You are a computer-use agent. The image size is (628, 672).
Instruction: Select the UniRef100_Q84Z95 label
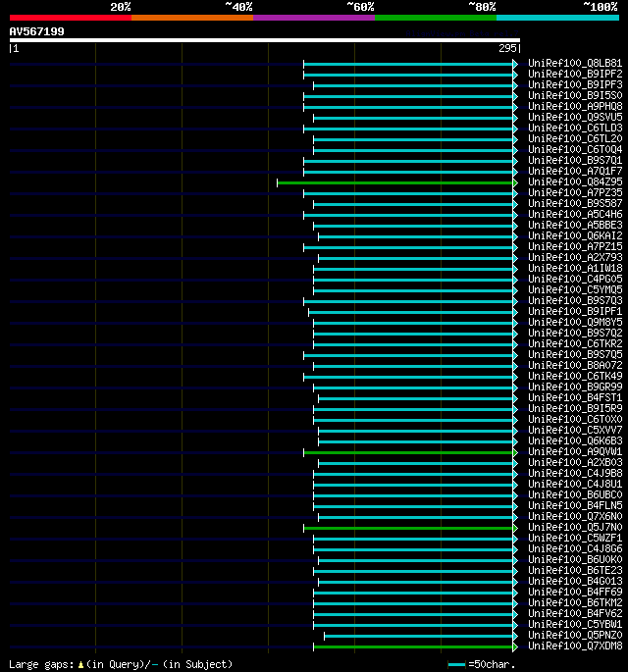[575, 181]
